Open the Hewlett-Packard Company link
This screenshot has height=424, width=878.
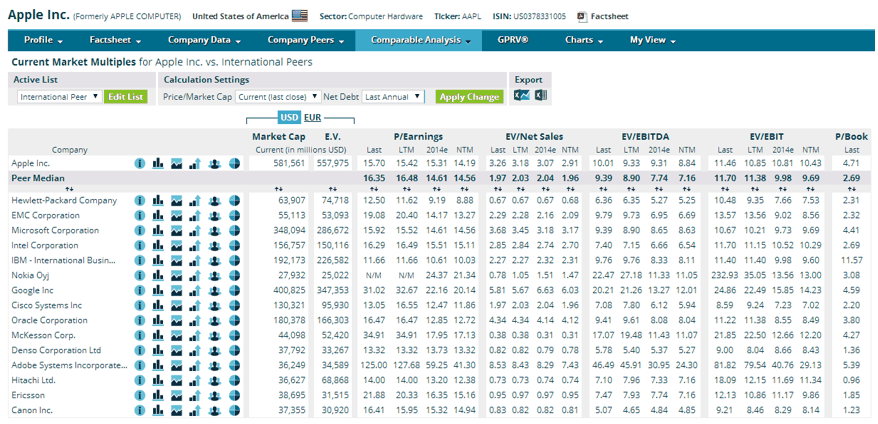click(x=64, y=201)
